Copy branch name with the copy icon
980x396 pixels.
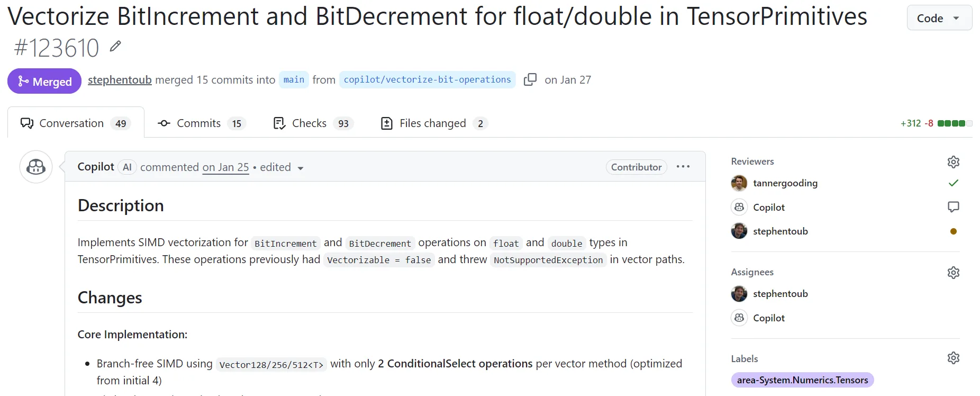[x=530, y=80]
